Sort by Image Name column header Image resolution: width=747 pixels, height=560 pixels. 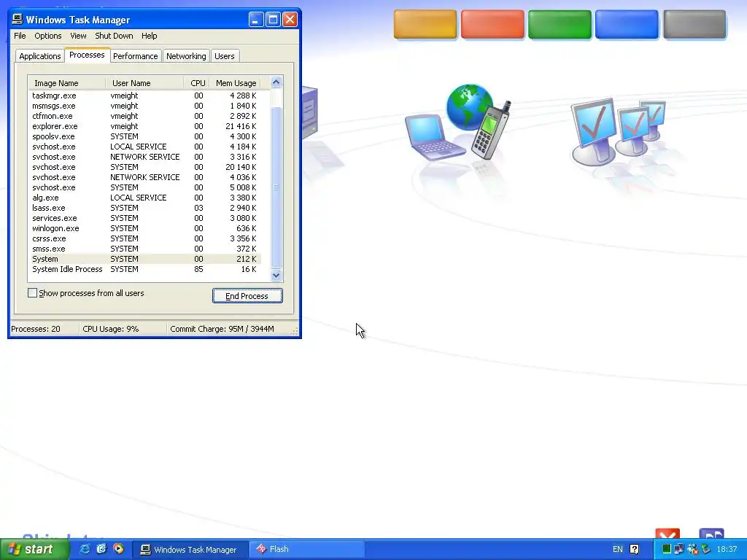(x=66, y=83)
